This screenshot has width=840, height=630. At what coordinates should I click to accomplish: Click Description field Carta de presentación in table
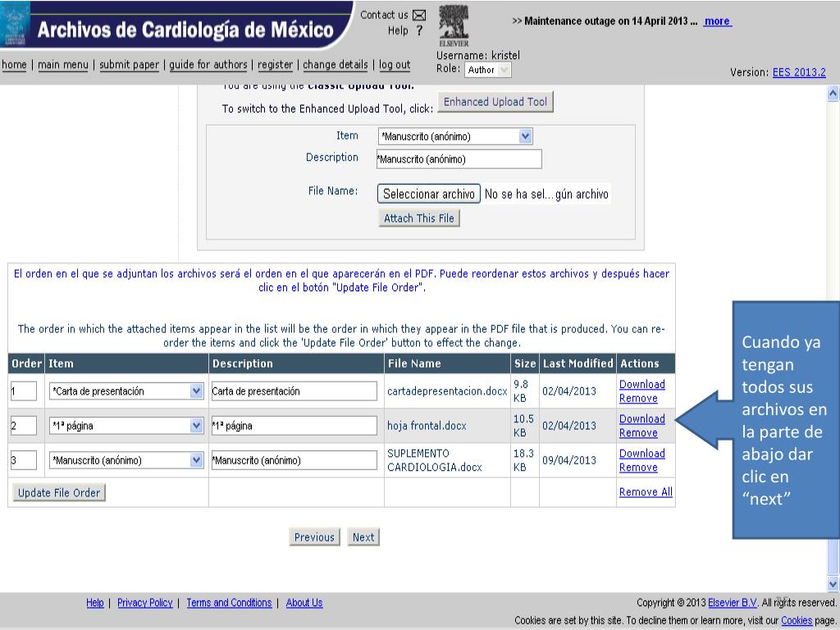click(294, 391)
